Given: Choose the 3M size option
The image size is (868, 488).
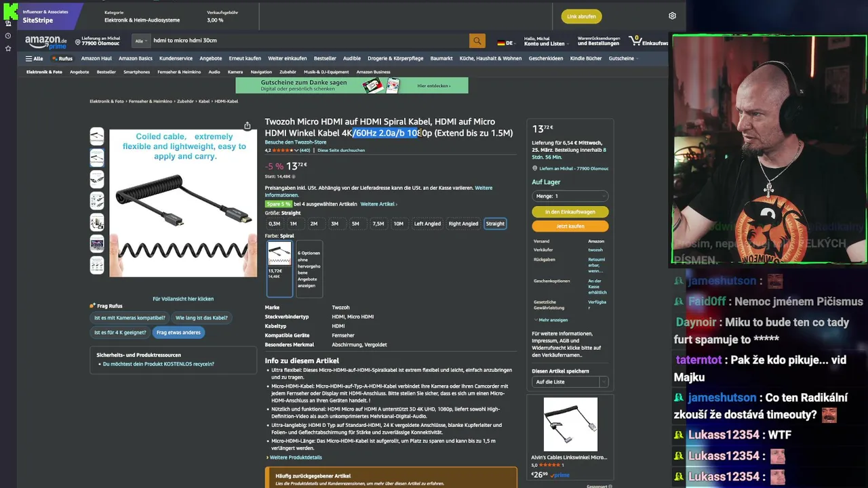Looking at the screenshot, I should (x=334, y=224).
